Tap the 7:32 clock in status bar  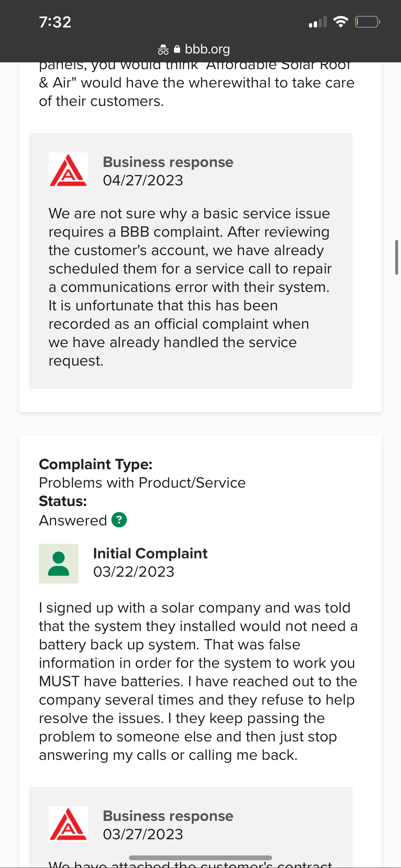(x=55, y=22)
